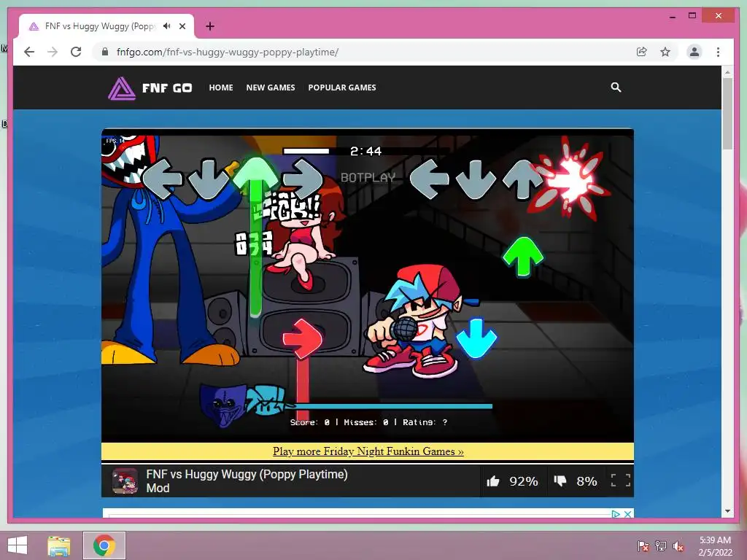
Task: Click the ad close X icon
Action: (x=628, y=514)
